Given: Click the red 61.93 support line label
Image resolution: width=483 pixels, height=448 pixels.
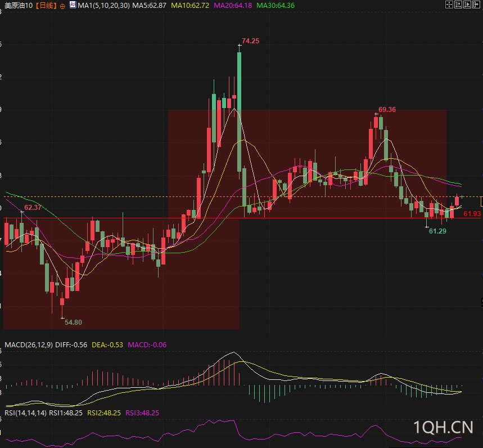Looking at the screenshot, I should coord(472,214).
